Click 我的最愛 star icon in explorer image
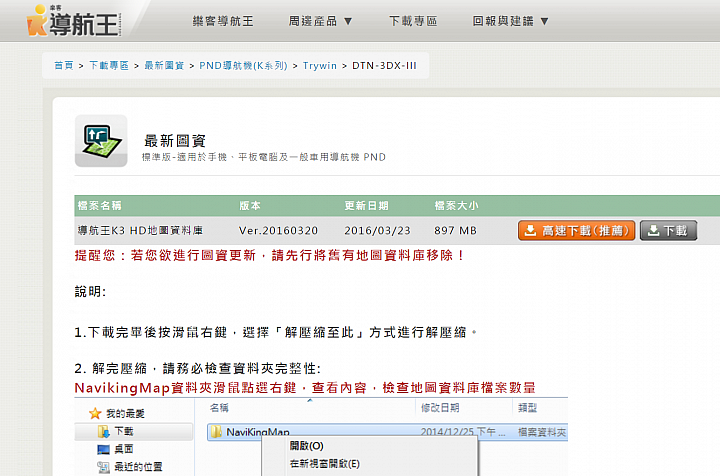This screenshot has width=720, height=476. (x=95, y=414)
